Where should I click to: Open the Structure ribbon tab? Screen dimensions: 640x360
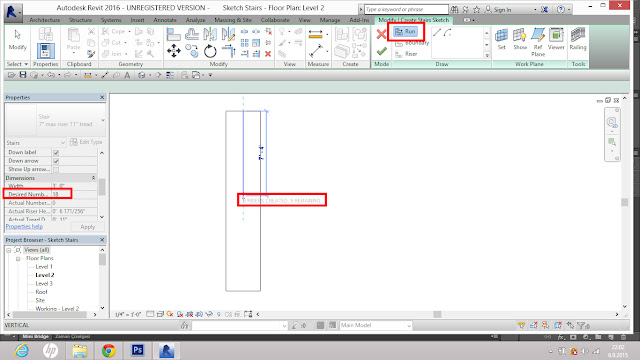(x=80, y=20)
